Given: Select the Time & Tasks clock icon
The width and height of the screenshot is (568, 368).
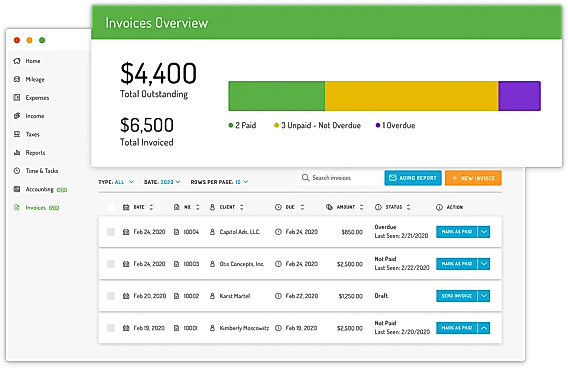Looking at the screenshot, I should 17,171.
